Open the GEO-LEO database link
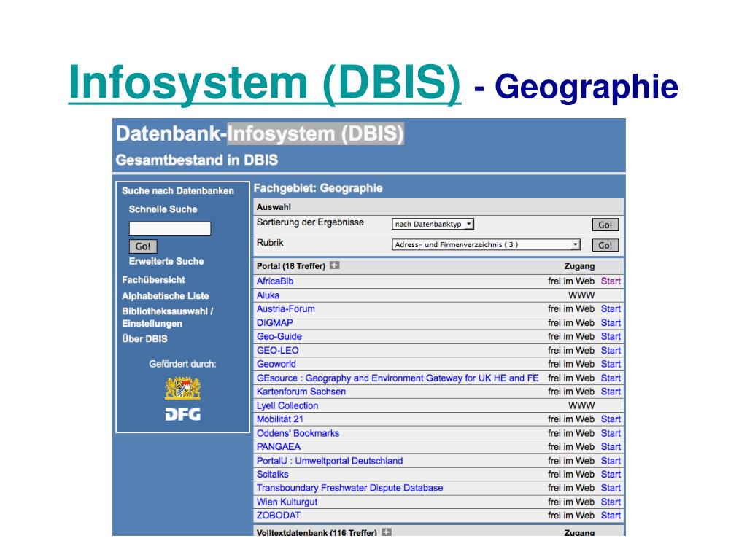This screenshot has width=747, height=560. pos(278,350)
